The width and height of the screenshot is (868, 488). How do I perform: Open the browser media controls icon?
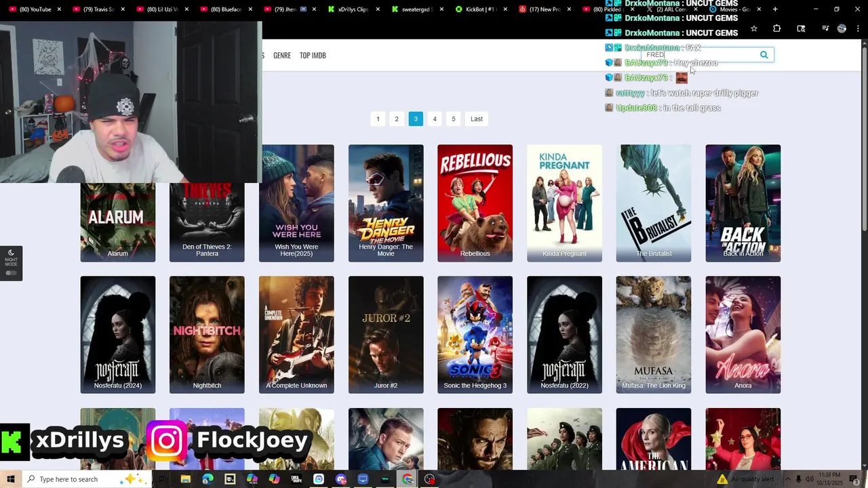[825, 28]
